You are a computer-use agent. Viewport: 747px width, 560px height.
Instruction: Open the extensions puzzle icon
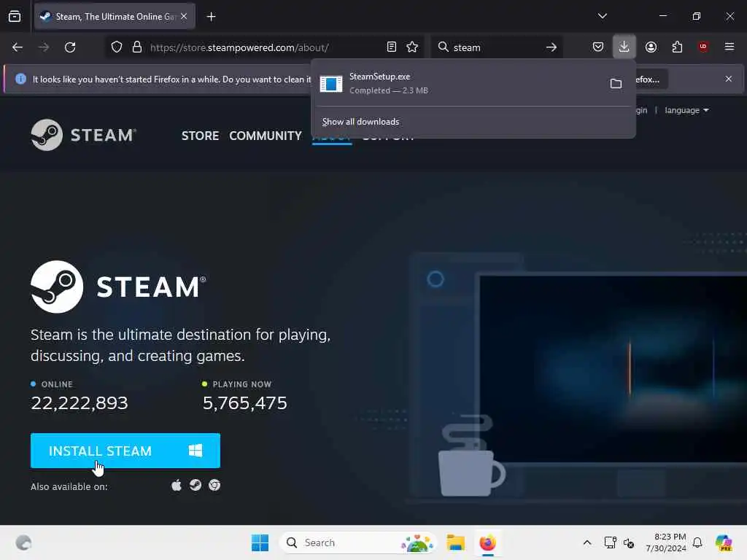tap(677, 47)
